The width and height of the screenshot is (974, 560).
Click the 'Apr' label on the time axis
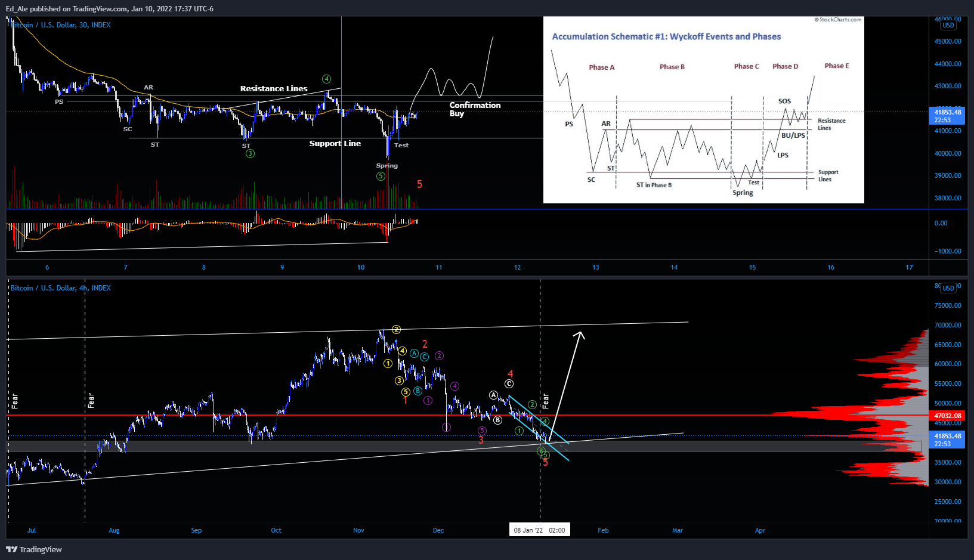coord(760,530)
